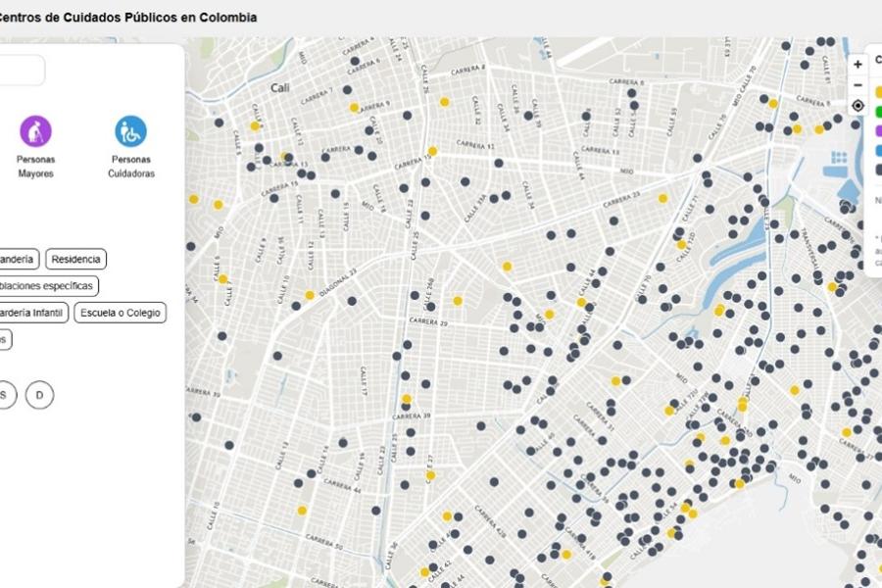Viewport: 882px width, 588px height.
Task: Click the Cali city label on map
Action: tap(280, 87)
